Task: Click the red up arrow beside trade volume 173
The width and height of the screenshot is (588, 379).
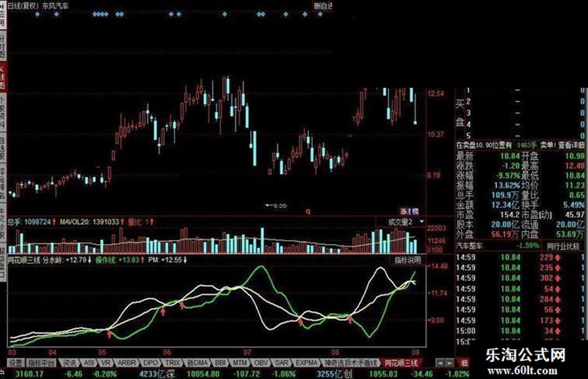Action: 558,321
